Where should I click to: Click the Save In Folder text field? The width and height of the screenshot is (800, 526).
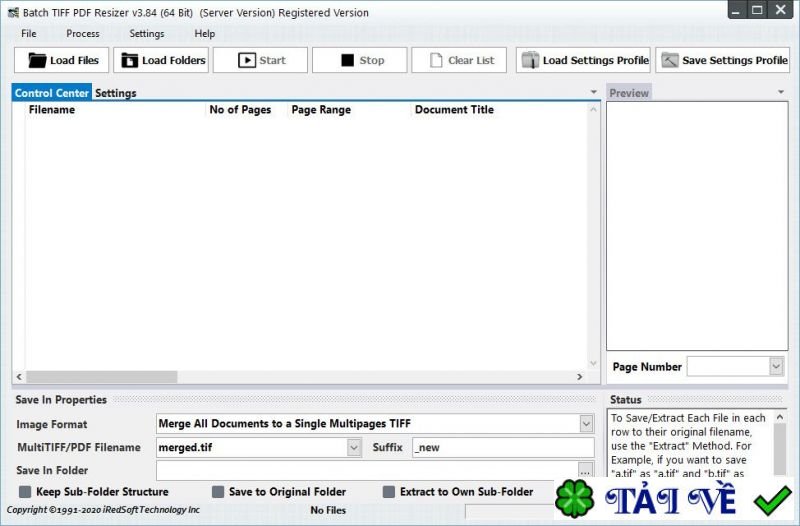tap(367, 470)
